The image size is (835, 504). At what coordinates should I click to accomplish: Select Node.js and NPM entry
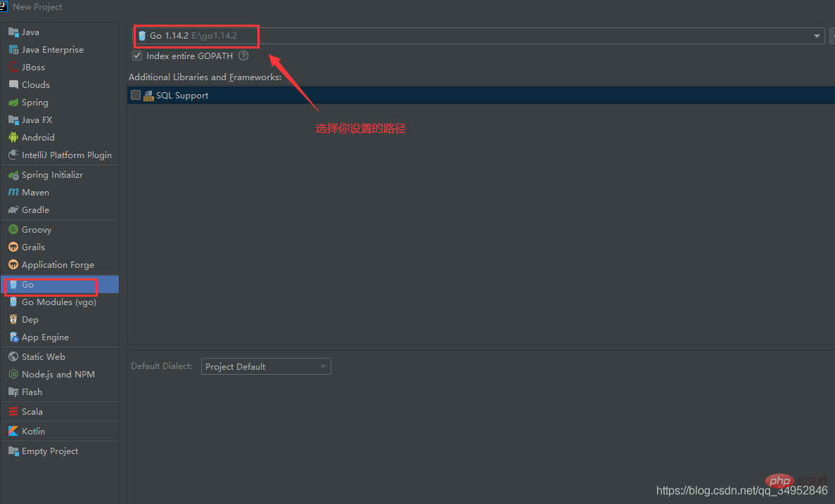pos(58,375)
